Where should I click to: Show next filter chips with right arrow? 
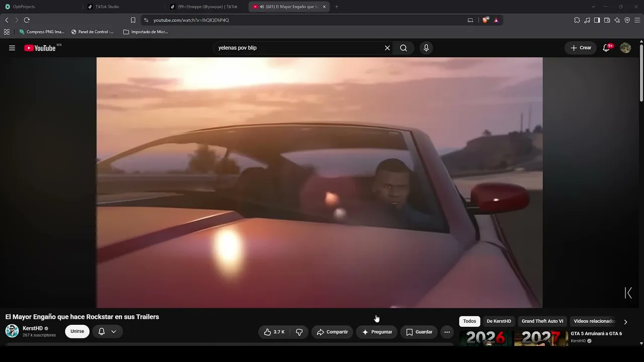coord(625,322)
